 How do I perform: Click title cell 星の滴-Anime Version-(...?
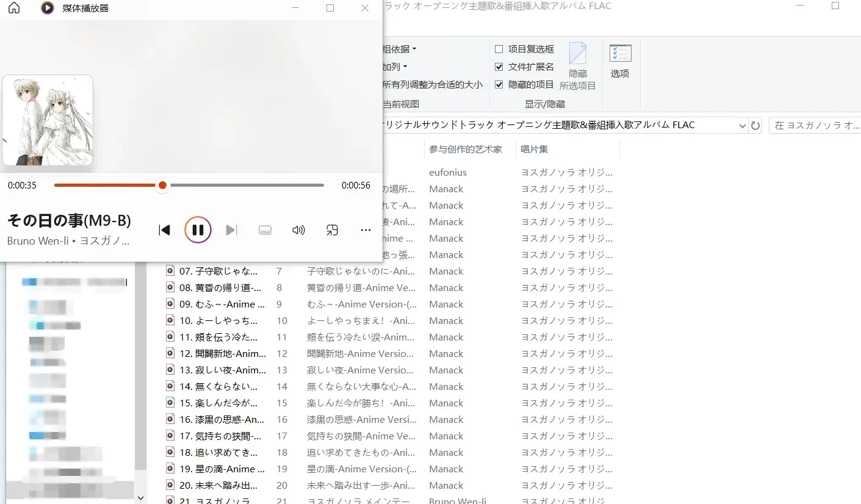click(x=362, y=469)
